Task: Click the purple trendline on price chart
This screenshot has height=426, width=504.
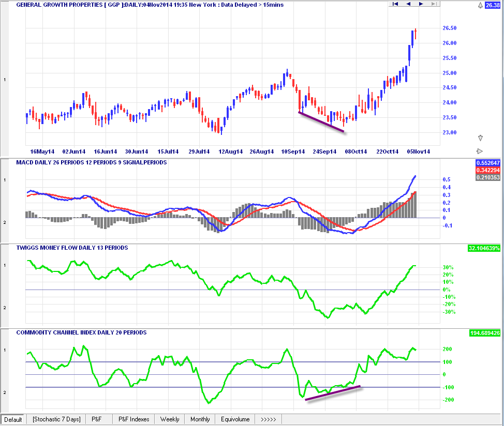Action: tap(321, 122)
